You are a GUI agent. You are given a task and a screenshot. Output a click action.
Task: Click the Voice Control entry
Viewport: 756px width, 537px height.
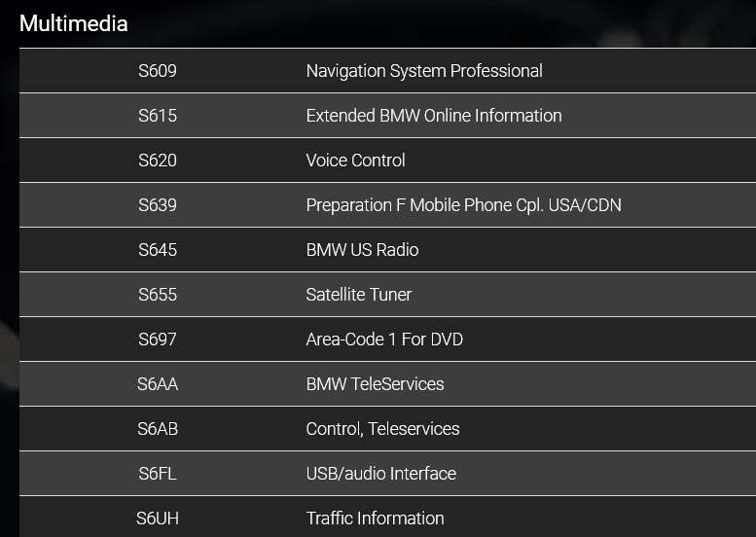coord(355,161)
